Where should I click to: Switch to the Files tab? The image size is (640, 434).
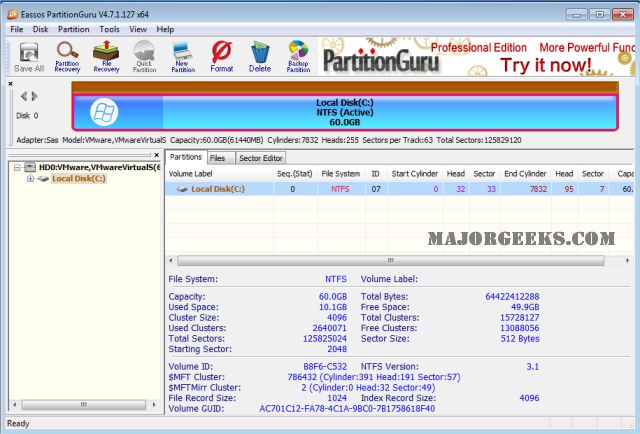tap(220, 158)
